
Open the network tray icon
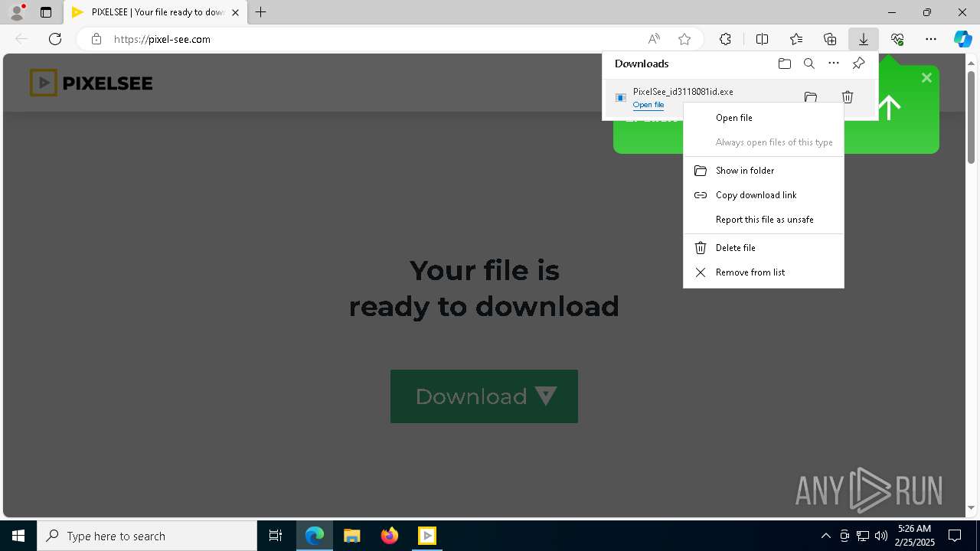(x=863, y=536)
